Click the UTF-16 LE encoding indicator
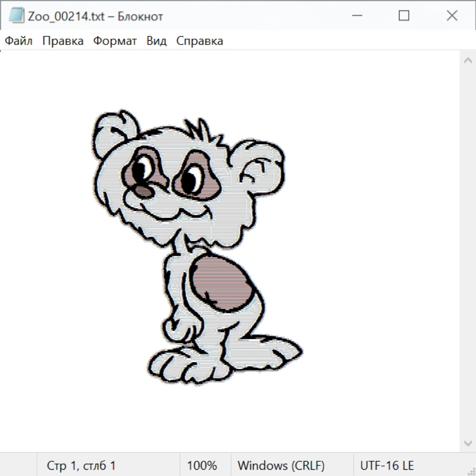Viewport: 476px width, 476px height. 387,466
